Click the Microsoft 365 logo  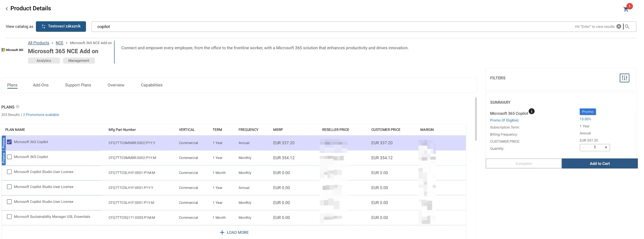[x=12, y=50]
